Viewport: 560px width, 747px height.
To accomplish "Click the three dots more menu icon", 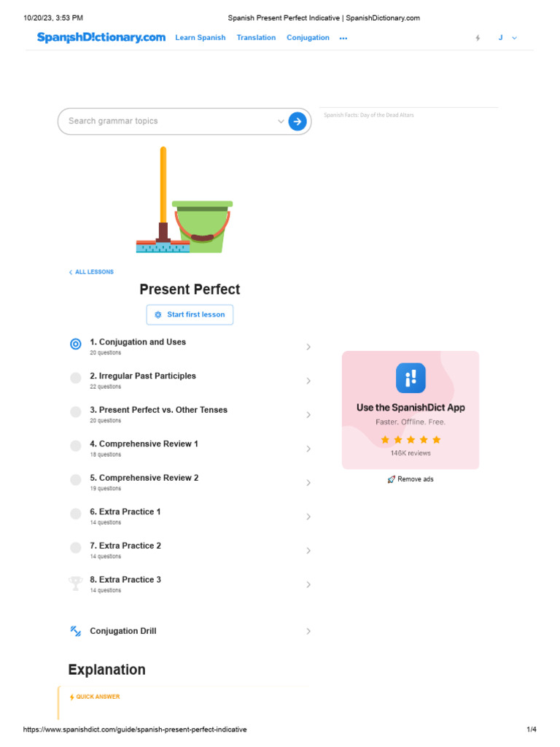I will click(x=343, y=38).
